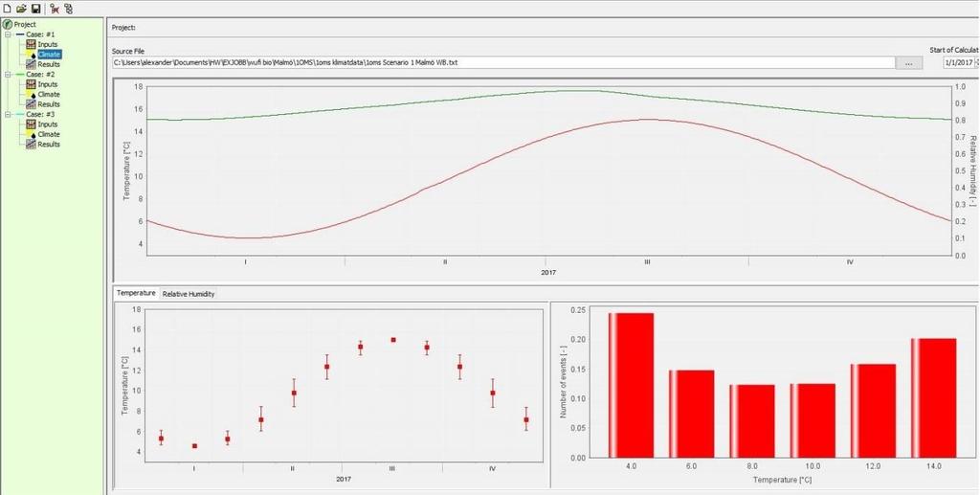Image resolution: width=980 pixels, height=495 pixels.
Task: Click the '2017' label under the monthly chart
Action: coord(344,479)
